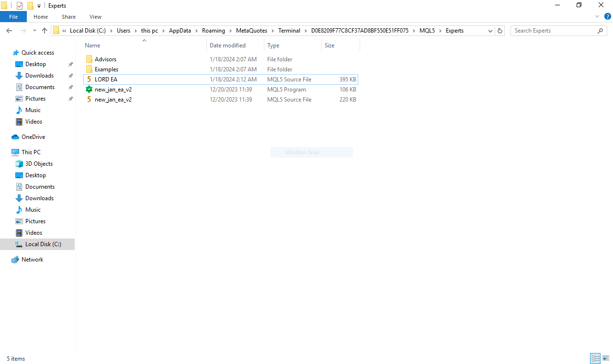Expand chevron after Roaming in address path
The height and width of the screenshot is (364, 613).
click(x=230, y=31)
